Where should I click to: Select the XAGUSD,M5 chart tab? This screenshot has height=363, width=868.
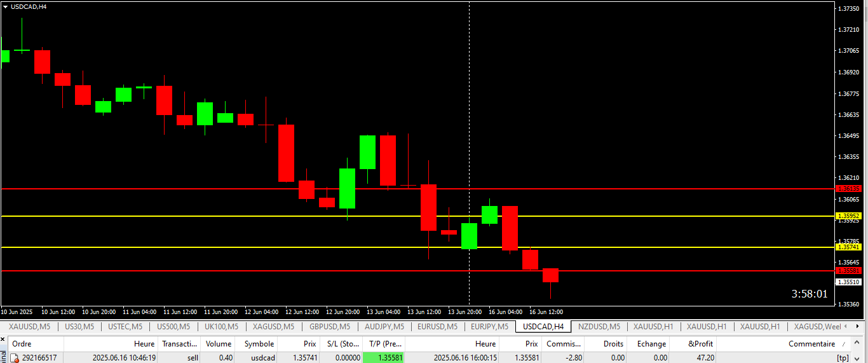tap(273, 327)
